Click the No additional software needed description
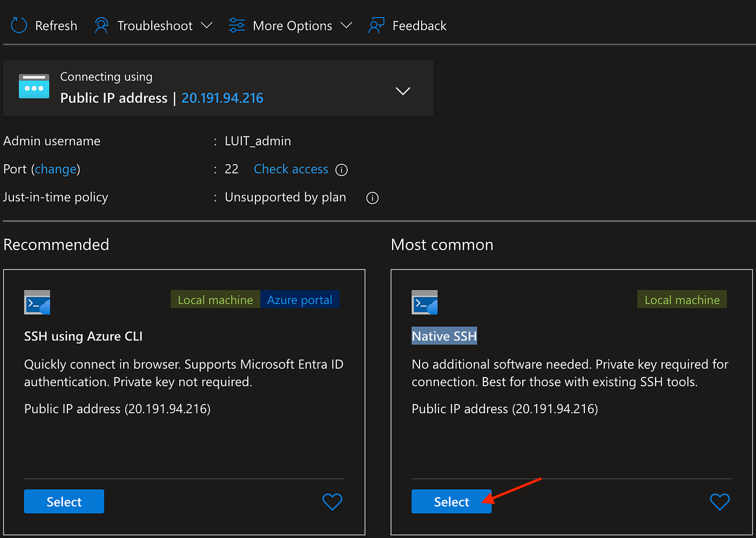Image resolution: width=756 pixels, height=538 pixels. point(570,373)
